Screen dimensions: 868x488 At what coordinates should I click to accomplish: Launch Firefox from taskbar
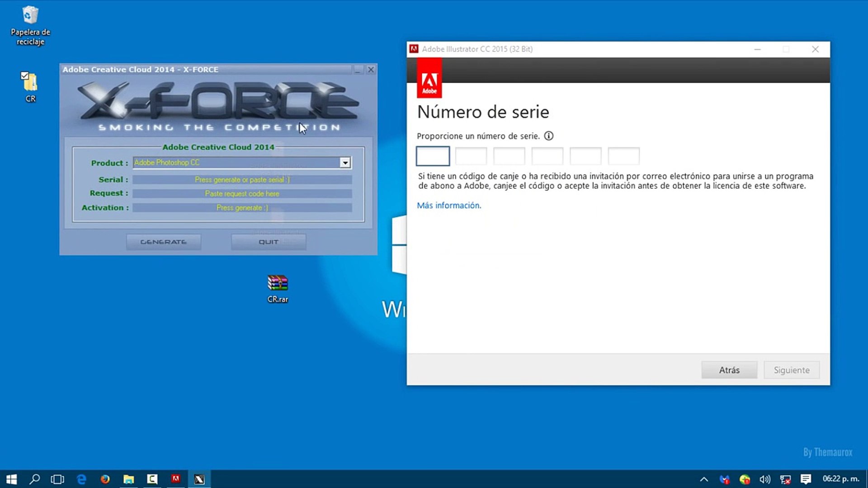click(x=105, y=479)
